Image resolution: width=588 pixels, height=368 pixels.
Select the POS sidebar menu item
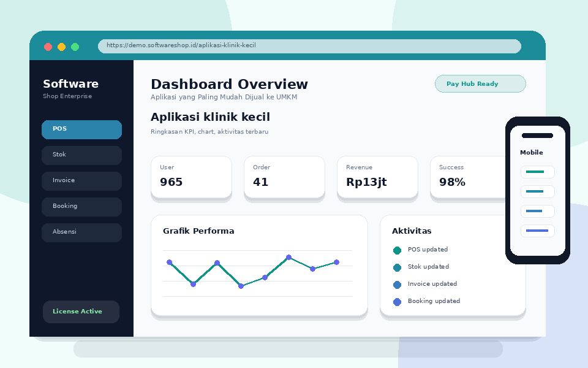tap(81, 129)
